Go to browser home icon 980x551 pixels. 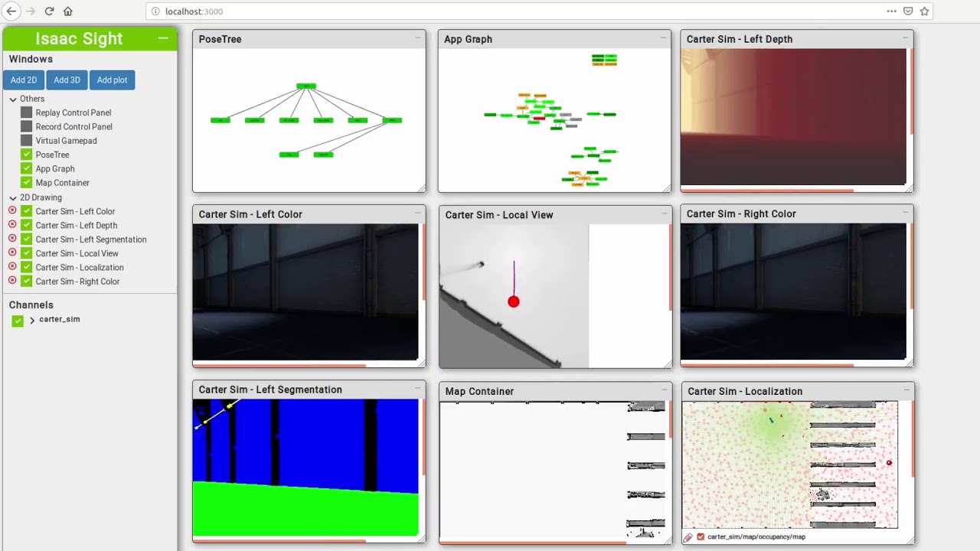point(68,11)
